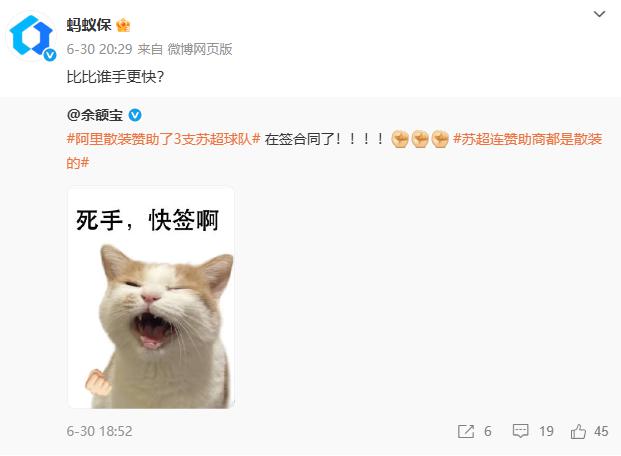Open the @余额宝 profile link
This screenshot has height=456, width=621.
(95, 115)
